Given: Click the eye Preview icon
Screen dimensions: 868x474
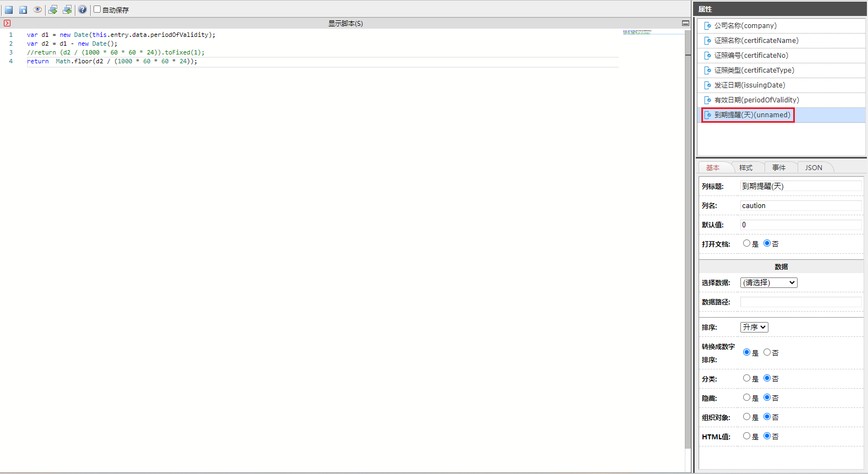Looking at the screenshot, I should coord(37,9).
